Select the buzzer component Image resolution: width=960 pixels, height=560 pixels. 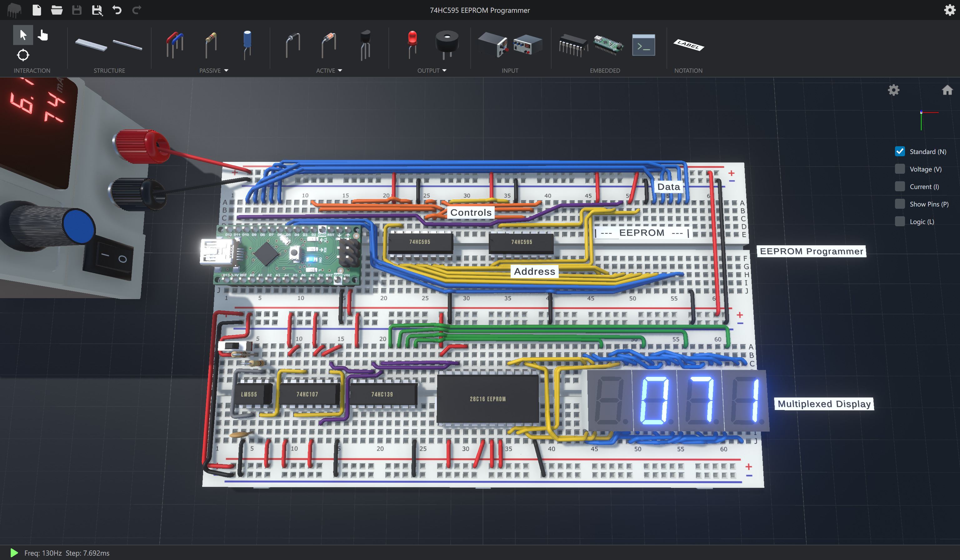tap(447, 45)
